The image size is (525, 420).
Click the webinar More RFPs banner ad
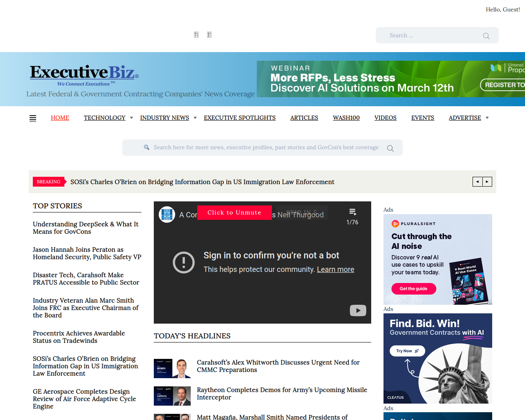pyautogui.click(x=391, y=79)
